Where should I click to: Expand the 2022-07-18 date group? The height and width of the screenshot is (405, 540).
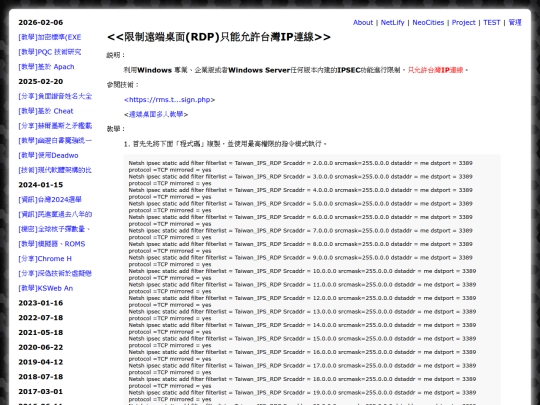click(x=41, y=318)
